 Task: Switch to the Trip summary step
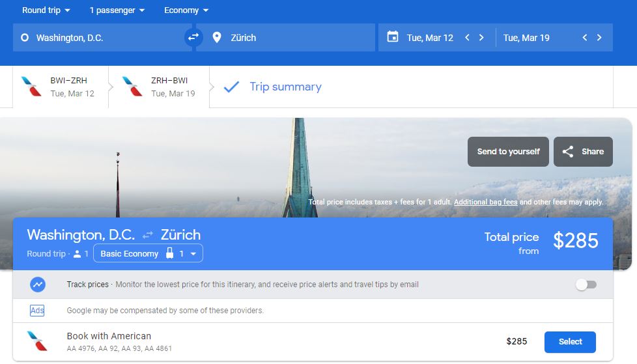[274, 87]
